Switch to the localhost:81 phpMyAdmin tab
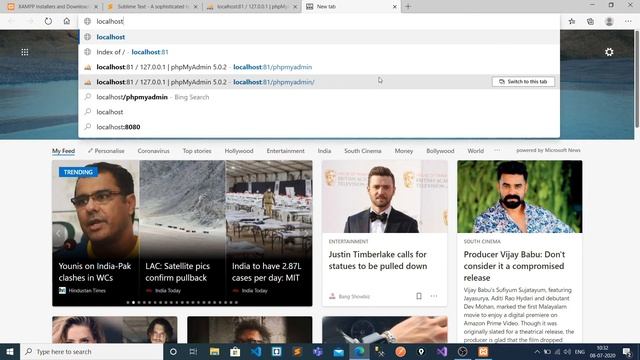This screenshot has height=360, width=640. (x=252, y=7)
